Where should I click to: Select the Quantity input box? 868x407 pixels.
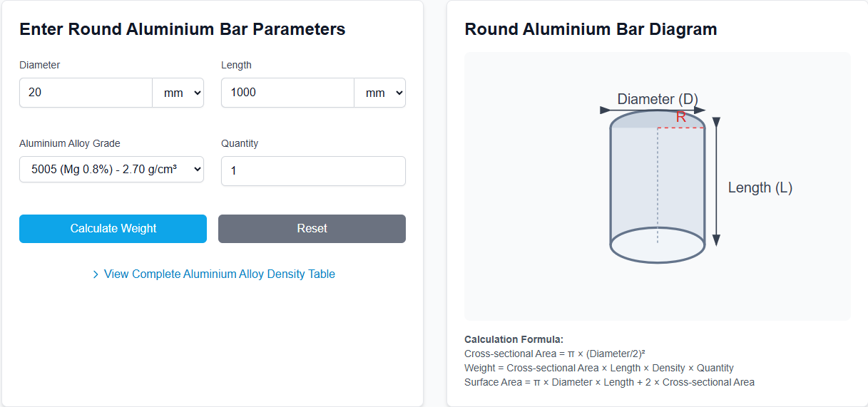pos(313,171)
